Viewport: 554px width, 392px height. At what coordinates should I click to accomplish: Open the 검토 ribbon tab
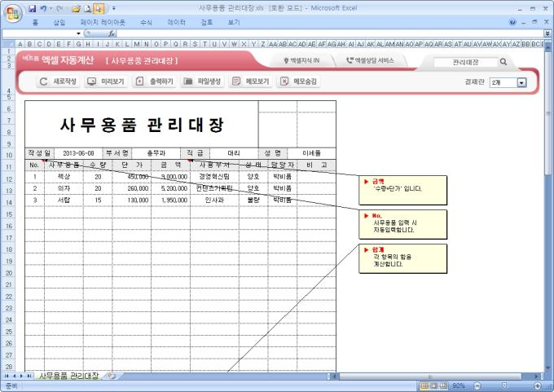click(x=207, y=23)
